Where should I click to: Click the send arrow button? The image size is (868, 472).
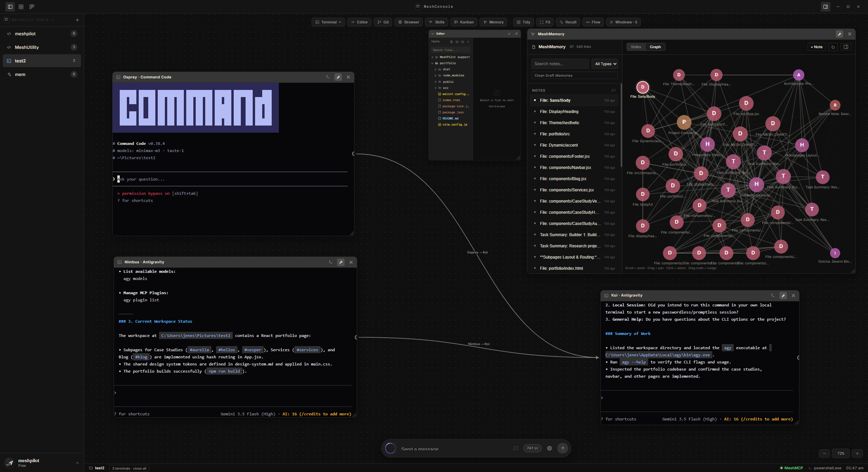563,448
